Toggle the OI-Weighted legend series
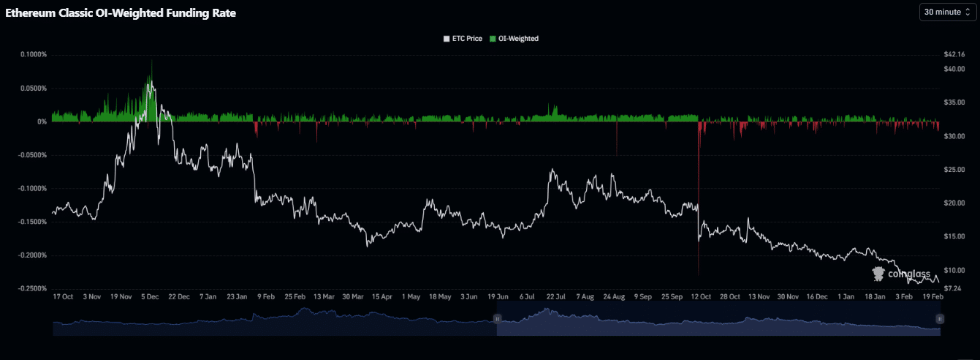 point(514,38)
